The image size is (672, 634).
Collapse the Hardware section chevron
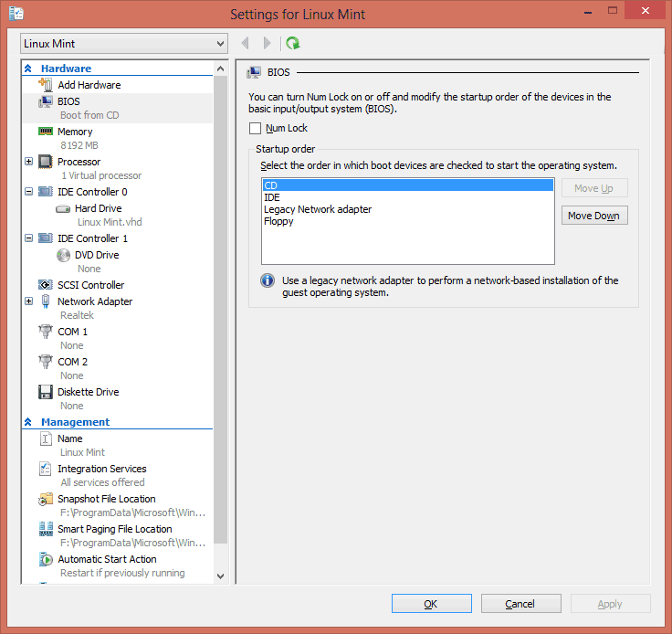coord(28,69)
